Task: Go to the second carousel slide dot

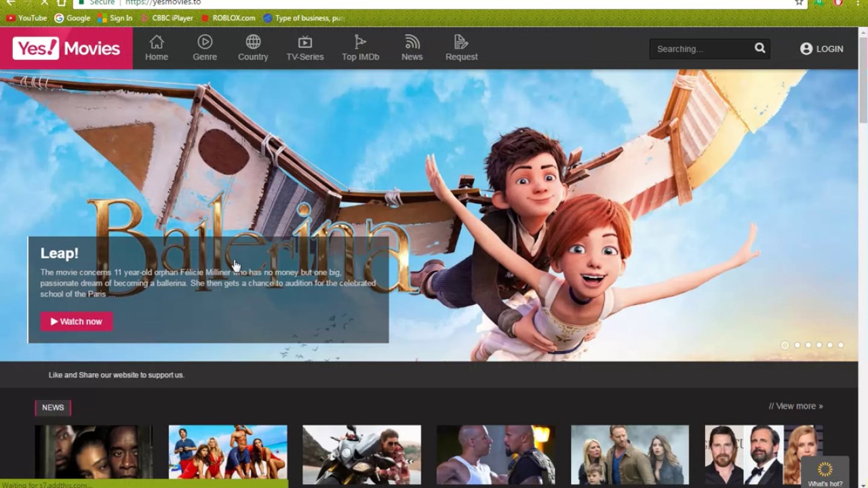Action: [x=797, y=345]
